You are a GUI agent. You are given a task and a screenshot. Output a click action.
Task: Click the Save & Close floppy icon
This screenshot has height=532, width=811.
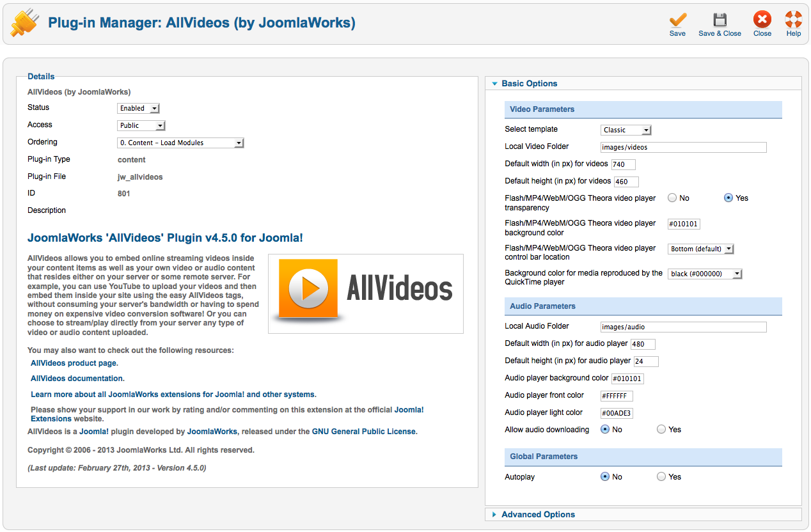coord(720,20)
